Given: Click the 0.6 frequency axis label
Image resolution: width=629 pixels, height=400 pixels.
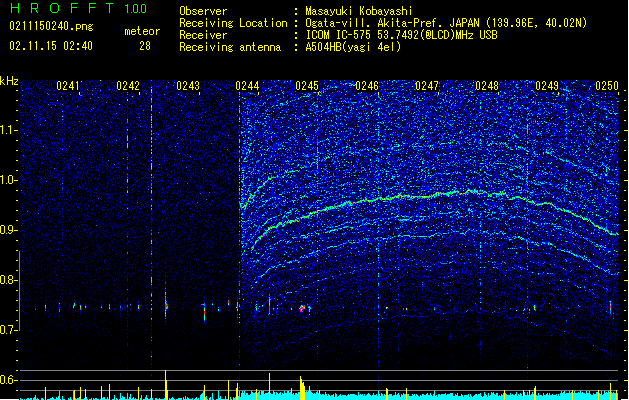Looking at the screenshot, I should click(9, 380).
